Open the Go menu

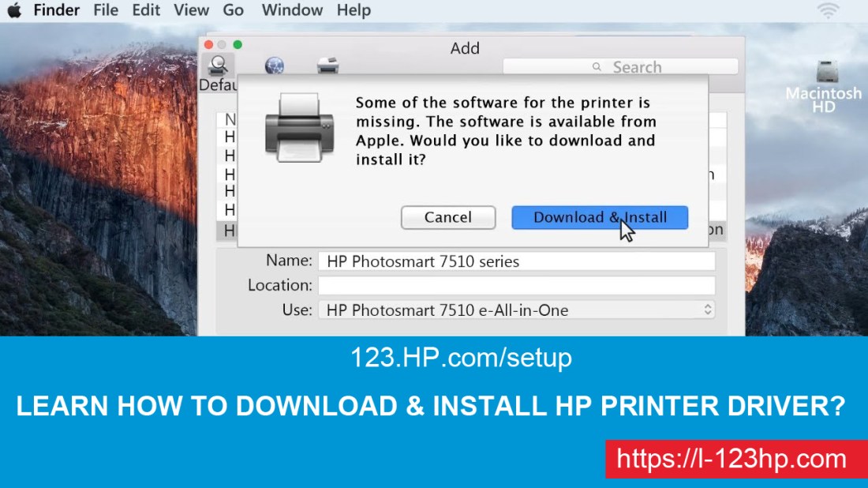[x=233, y=10]
